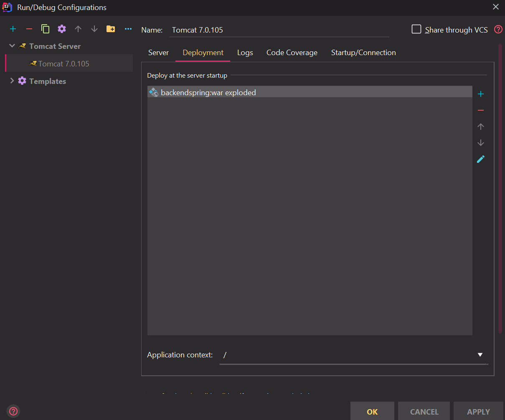The height and width of the screenshot is (420, 505).
Task: Click the Name field with Tomcat 7.0.105
Action: coord(279,30)
